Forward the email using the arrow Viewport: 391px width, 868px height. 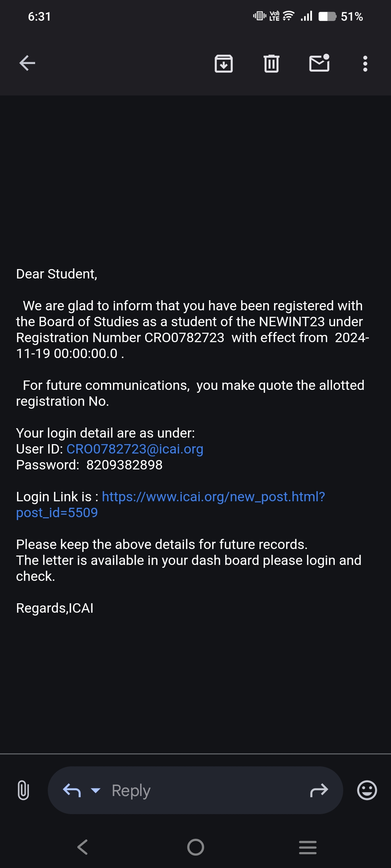point(319,791)
